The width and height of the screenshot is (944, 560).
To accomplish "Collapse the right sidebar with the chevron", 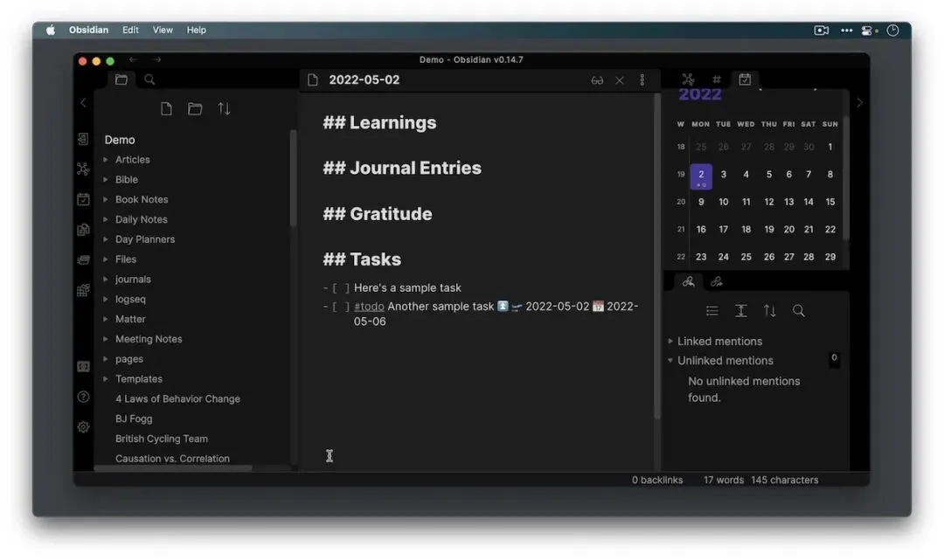I will coord(860,102).
